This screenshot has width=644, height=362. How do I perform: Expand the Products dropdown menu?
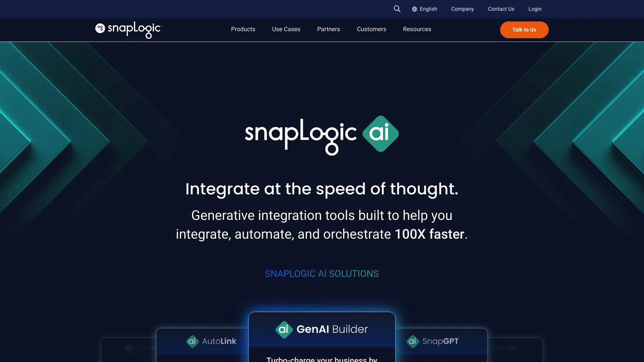coord(243,29)
